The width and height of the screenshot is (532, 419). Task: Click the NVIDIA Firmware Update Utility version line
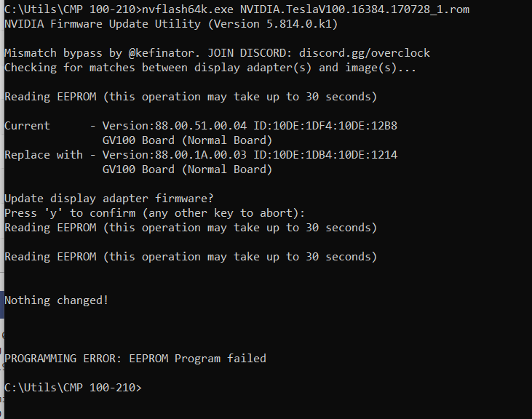(171, 24)
